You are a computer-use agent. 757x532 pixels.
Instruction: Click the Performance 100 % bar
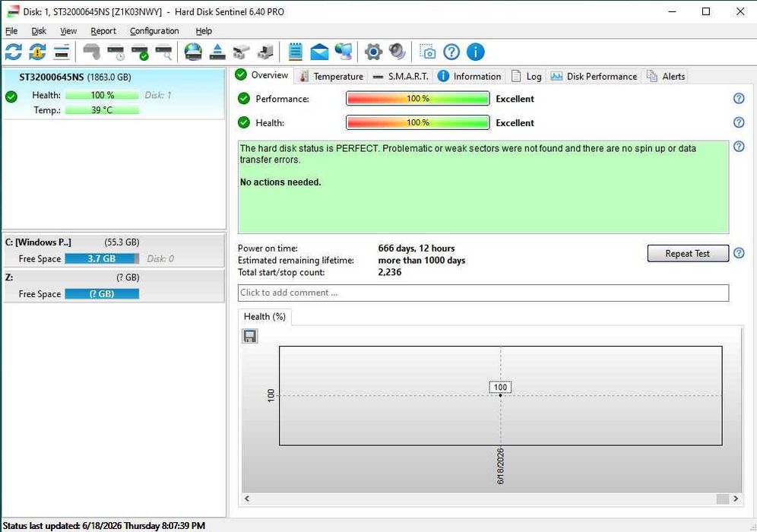[417, 99]
